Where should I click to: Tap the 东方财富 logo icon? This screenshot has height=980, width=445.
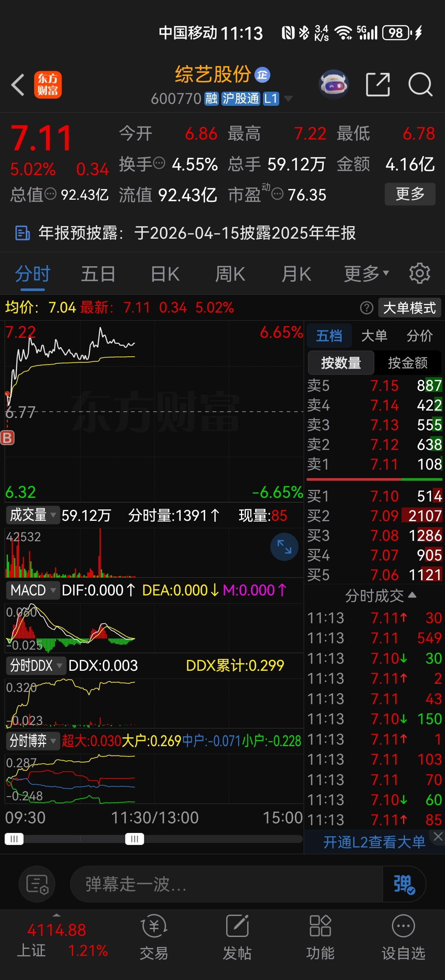tap(48, 85)
